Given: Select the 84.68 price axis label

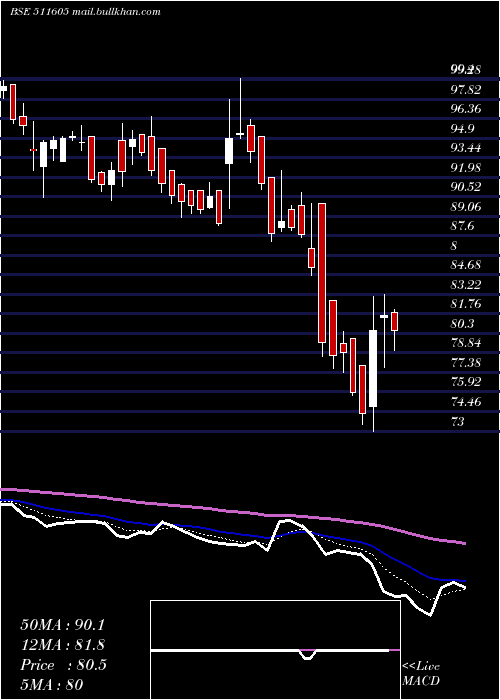Looking at the screenshot, I should coord(466,265).
